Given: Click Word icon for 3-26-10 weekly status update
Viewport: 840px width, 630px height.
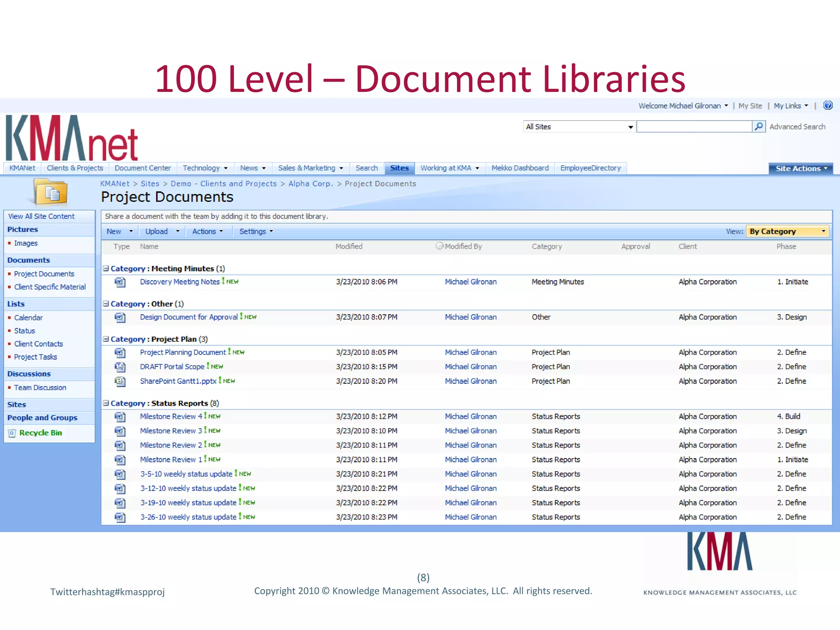Looking at the screenshot, I should tap(120, 517).
